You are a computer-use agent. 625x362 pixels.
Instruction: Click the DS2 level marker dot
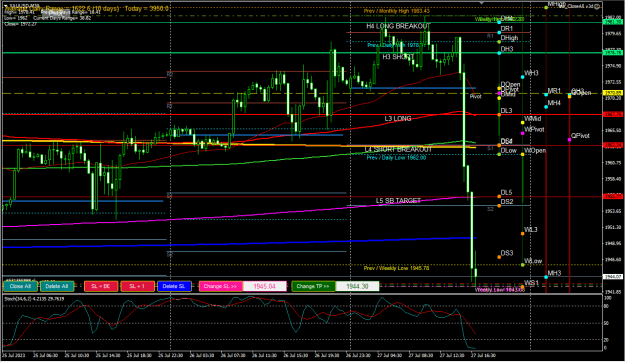click(x=499, y=206)
